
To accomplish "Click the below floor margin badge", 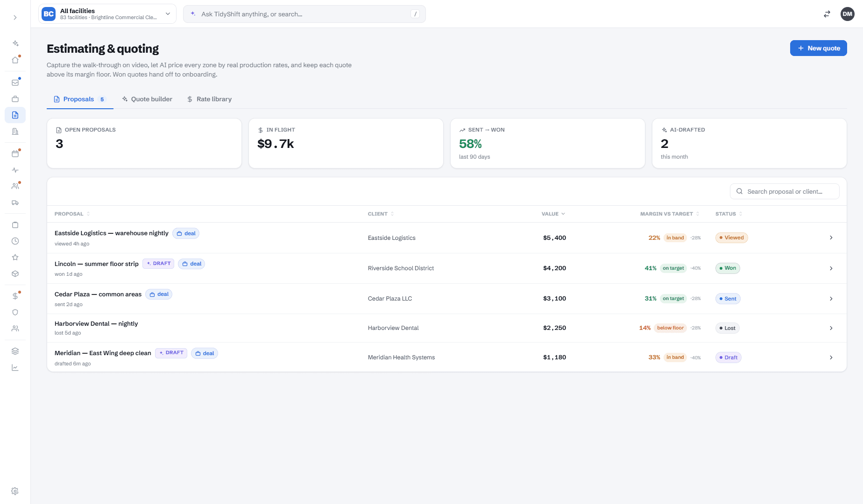I will (670, 328).
